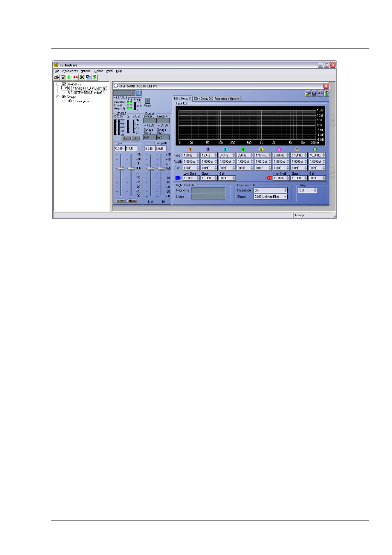Click the blue double-arrow collapse button

(x=138, y=93)
